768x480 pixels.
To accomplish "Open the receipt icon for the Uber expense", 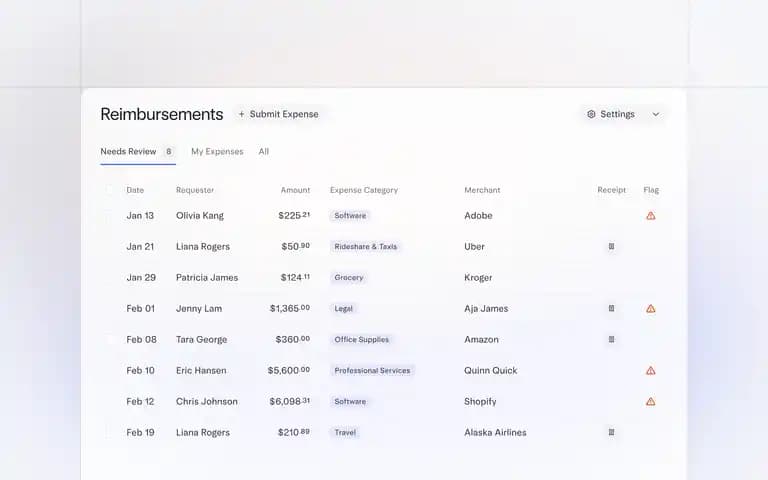I will pos(611,246).
